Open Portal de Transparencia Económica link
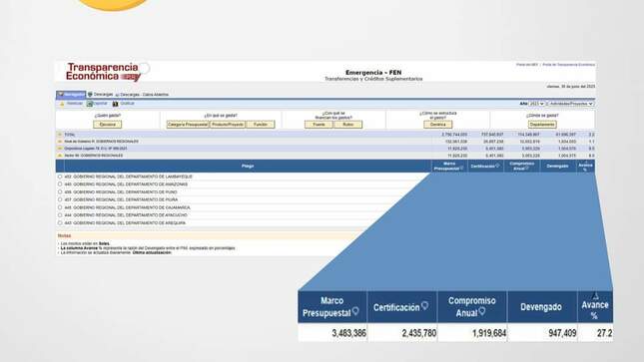644x362 pixels. (568, 65)
